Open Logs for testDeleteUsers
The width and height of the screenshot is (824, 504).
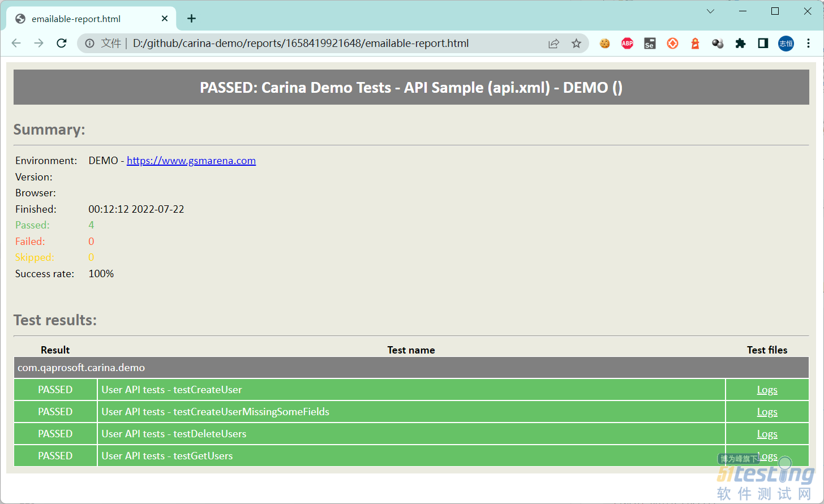tap(767, 434)
